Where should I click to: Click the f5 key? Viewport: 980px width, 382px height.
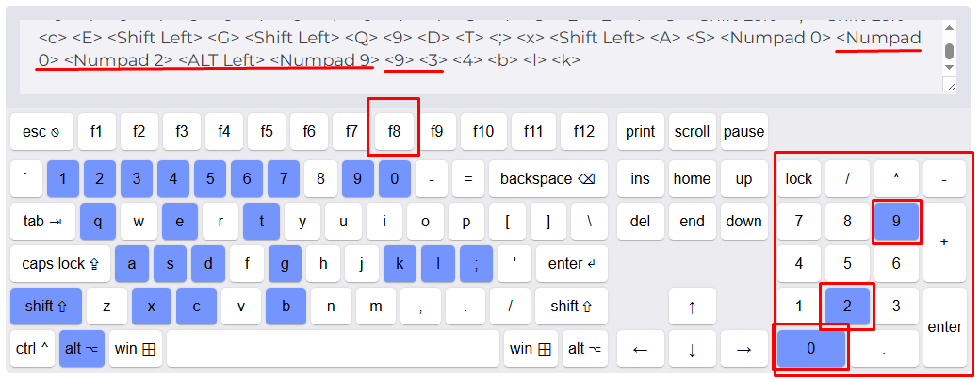(267, 132)
